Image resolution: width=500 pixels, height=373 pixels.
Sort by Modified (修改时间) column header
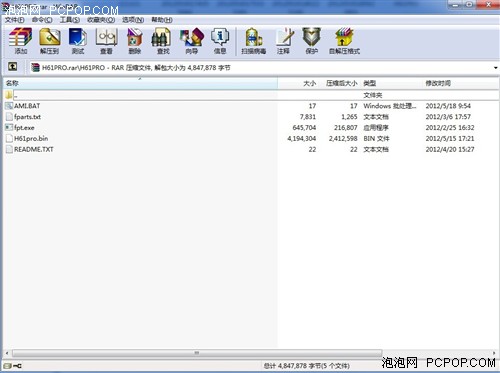(x=460, y=83)
